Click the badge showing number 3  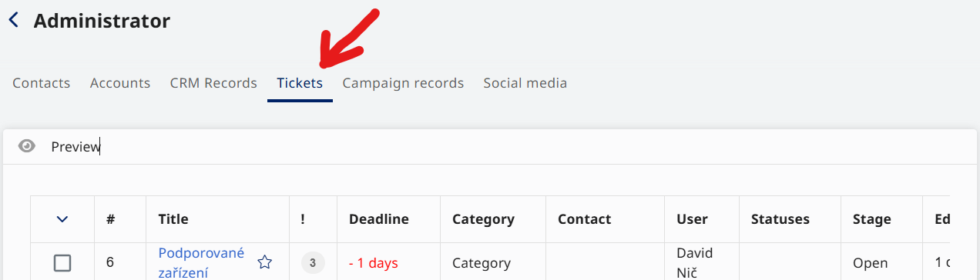tap(312, 262)
